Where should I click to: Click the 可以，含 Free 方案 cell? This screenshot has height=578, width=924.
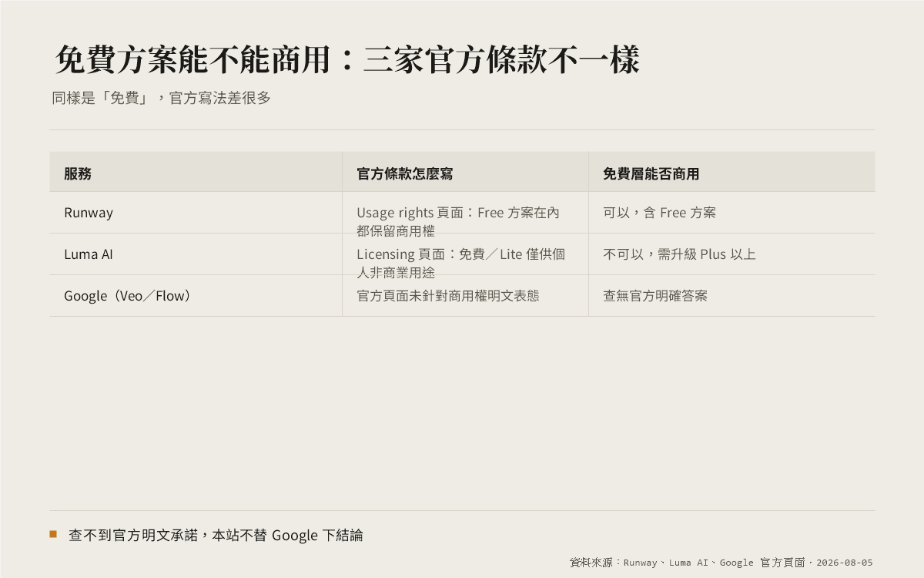(x=731, y=213)
